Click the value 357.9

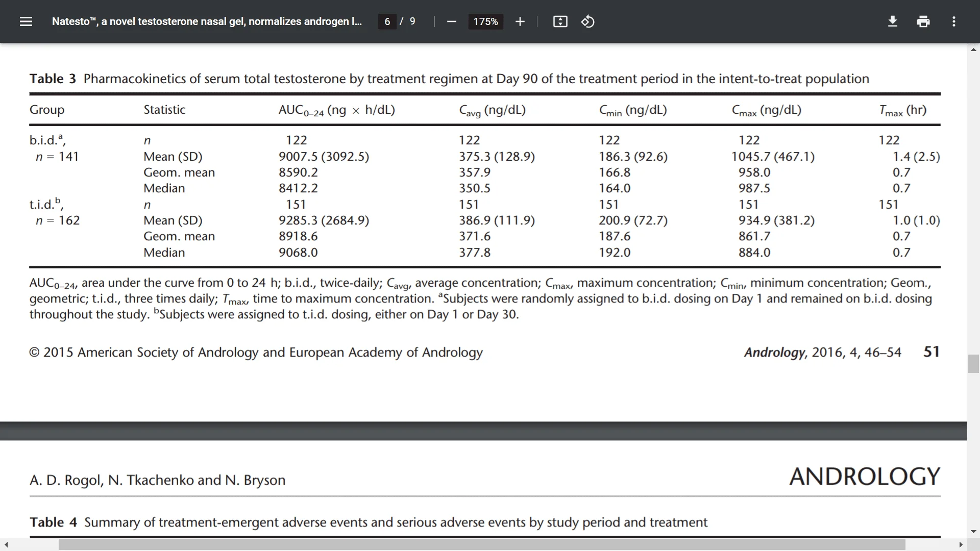475,172
